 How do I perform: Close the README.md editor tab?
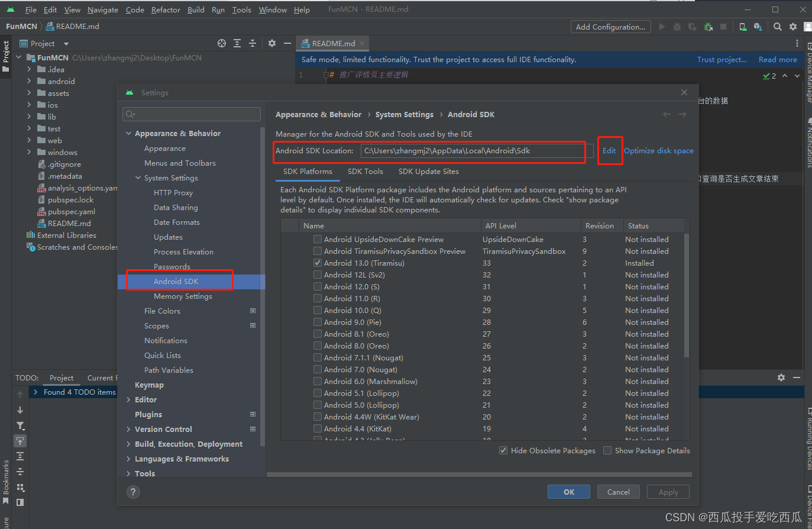click(363, 43)
